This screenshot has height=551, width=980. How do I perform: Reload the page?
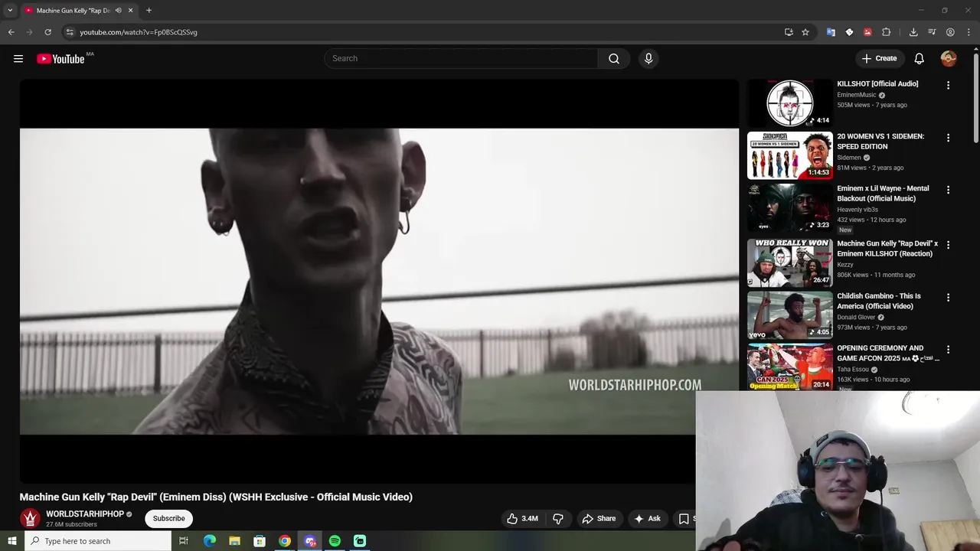point(47,32)
